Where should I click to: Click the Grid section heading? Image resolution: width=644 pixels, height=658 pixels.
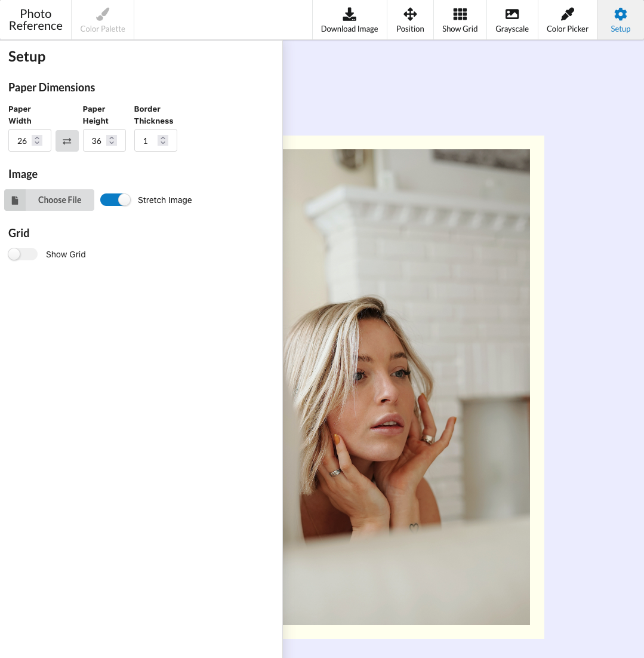tap(19, 233)
